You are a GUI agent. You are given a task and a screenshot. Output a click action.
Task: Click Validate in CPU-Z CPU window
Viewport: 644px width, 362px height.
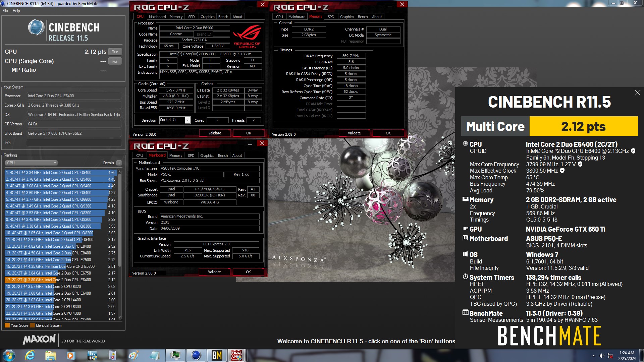point(215,133)
